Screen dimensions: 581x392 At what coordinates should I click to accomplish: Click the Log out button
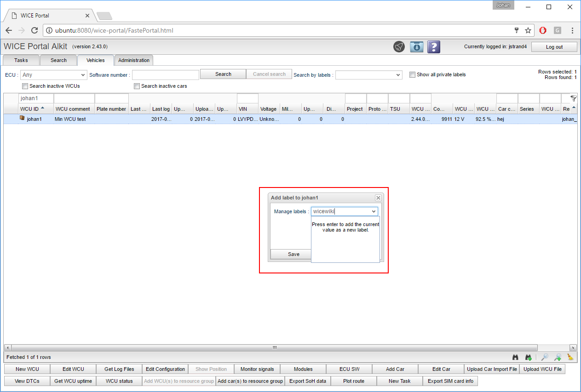[x=554, y=47]
